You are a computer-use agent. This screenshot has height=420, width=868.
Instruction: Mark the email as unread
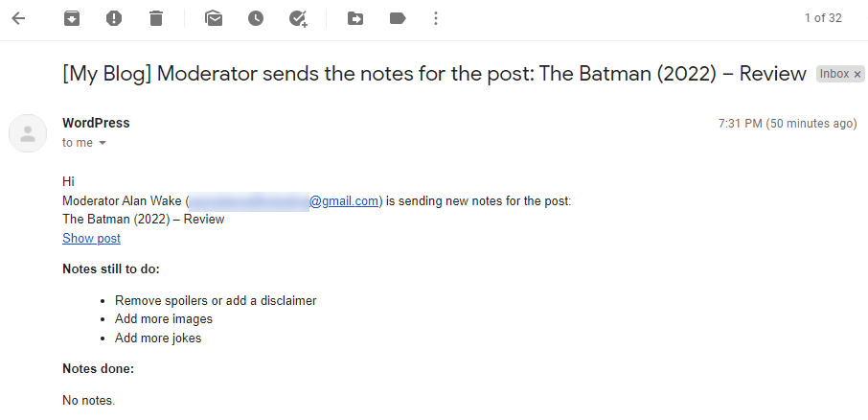214,18
